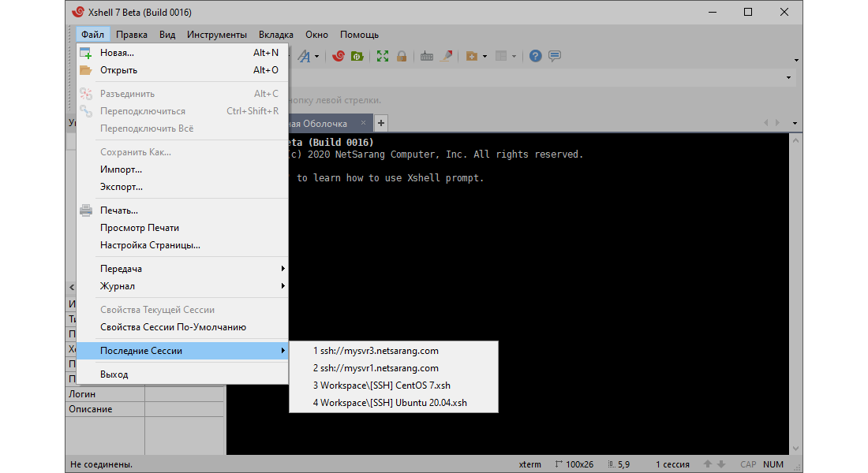Choose Открыть from File menu
Image resolution: width=868 pixels, height=473 pixels.
click(x=182, y=70)
